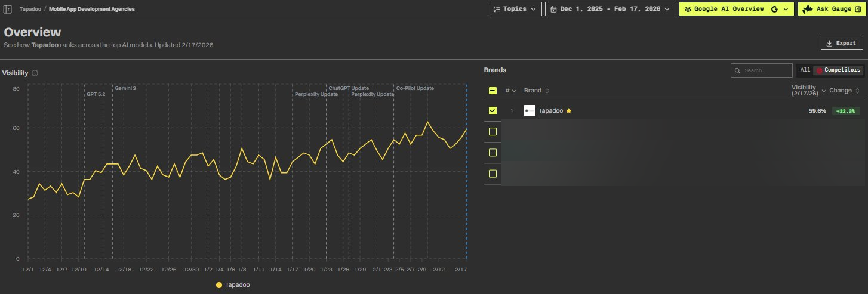Image resolution: width=868 pixels, height=294 pixels.
Task: Click the Visibility chart title
Action: (x=16, y=73)
